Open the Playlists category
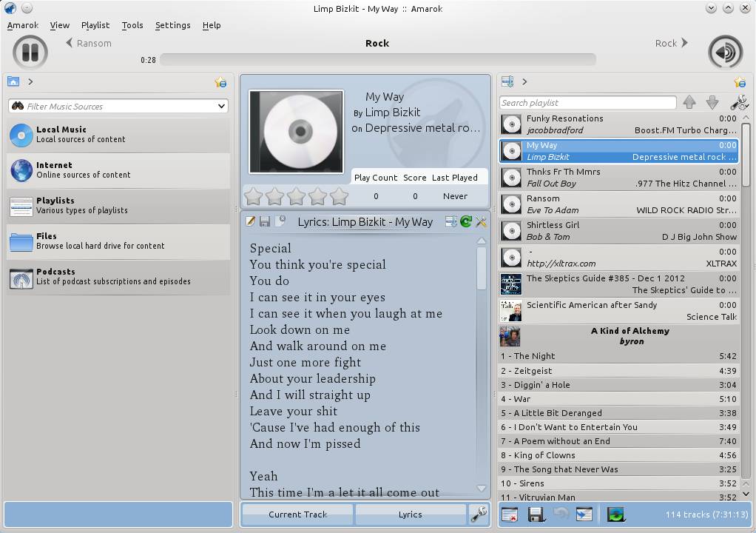 click(118, 206)
